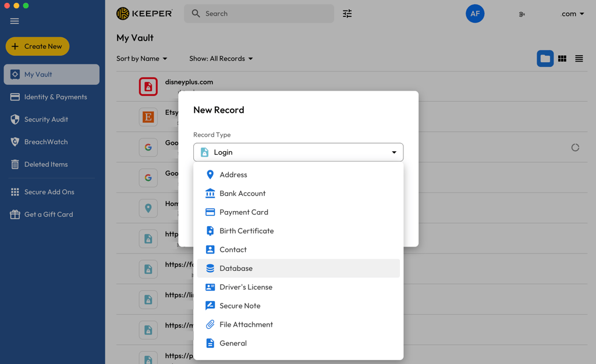Switch to list view
The width and height of the screenshot is (596, 364).
coord(579,59)
